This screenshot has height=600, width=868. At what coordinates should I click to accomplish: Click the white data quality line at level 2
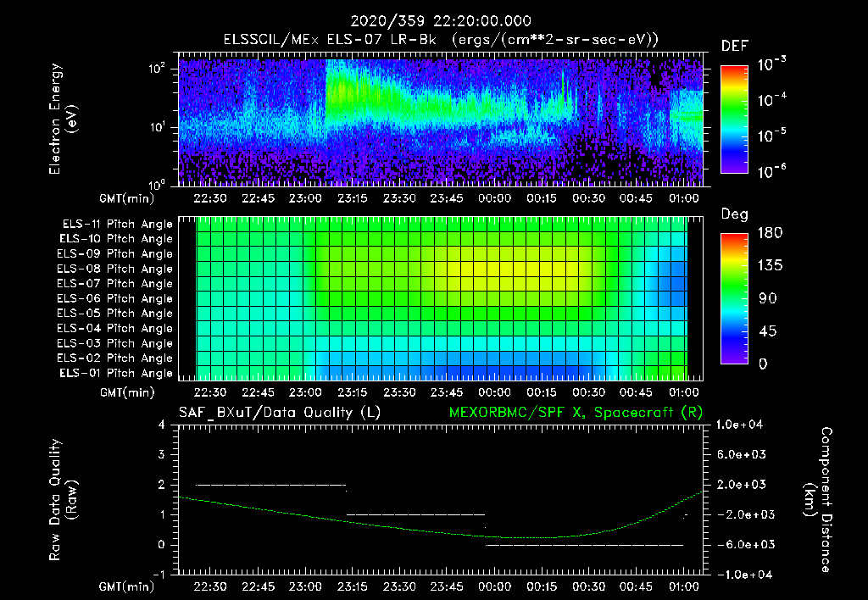270,485
